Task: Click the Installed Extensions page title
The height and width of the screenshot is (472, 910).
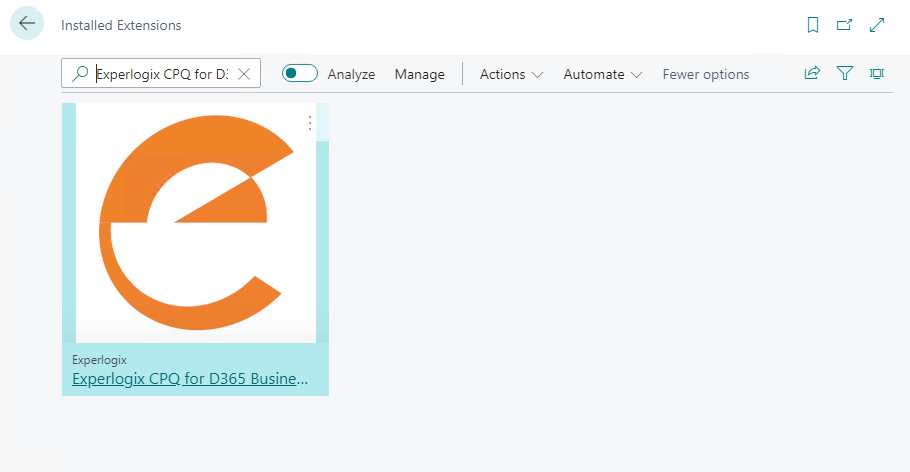Action: (x=121, y=25)
